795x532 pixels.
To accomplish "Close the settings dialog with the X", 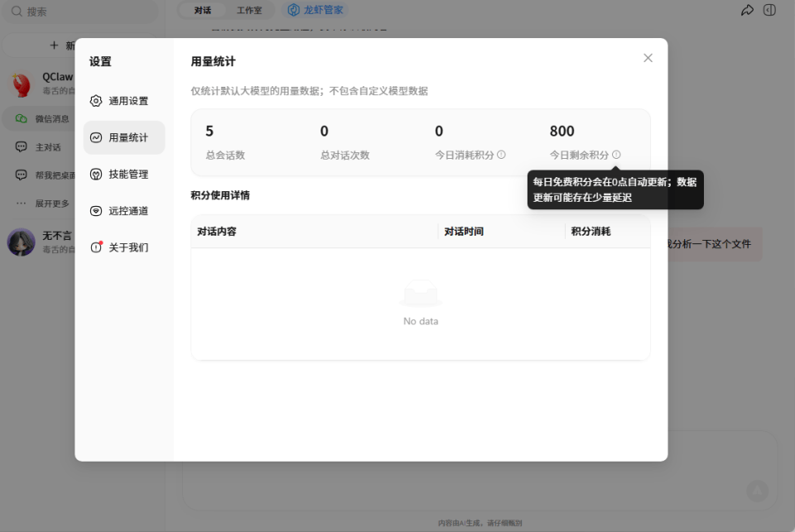I will (648, 58).
